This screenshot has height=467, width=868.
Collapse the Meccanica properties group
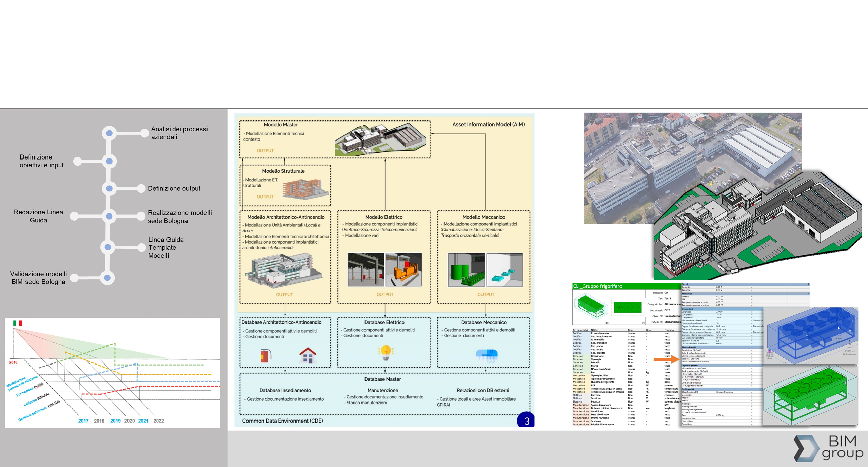(808, 294)
